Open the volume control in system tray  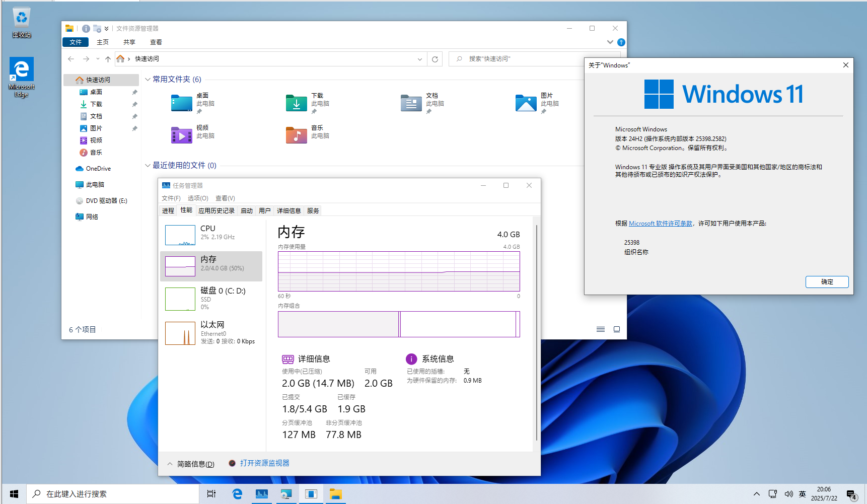[x=788, y=494]
